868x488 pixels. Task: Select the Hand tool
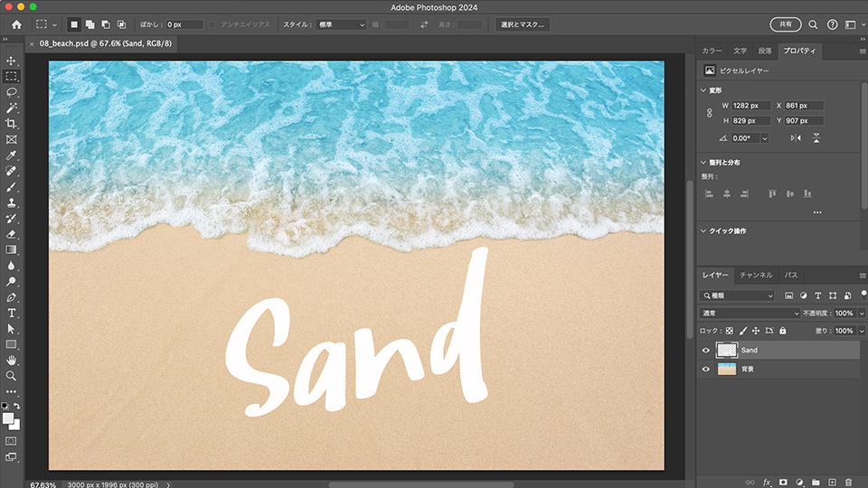click(x=11, y=361)
